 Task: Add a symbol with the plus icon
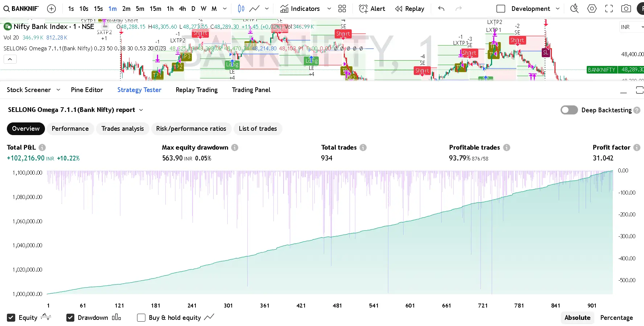tap(51, 9)
